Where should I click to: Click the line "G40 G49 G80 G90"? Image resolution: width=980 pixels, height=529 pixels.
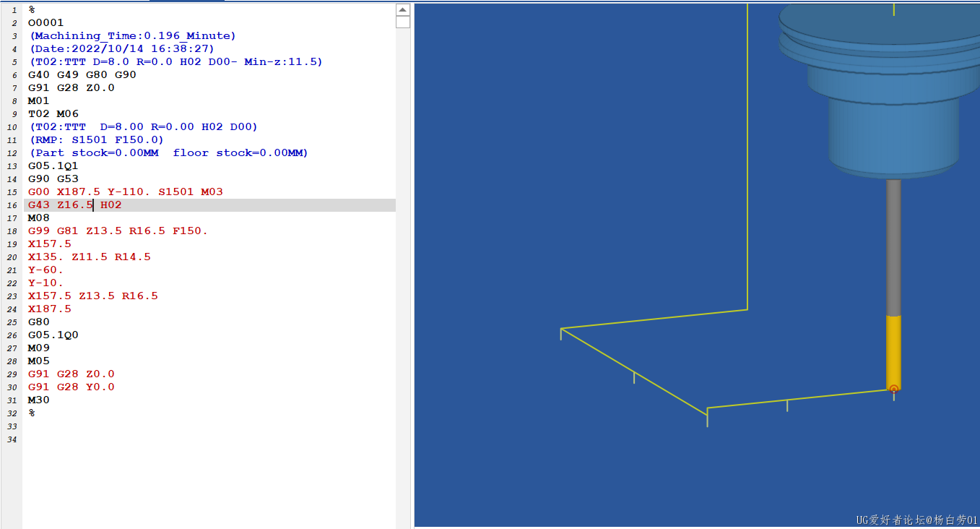[x=82, y=74]
